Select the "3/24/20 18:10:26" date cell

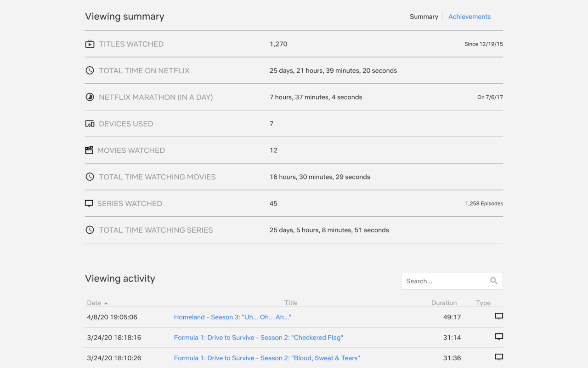click(114, 358)
